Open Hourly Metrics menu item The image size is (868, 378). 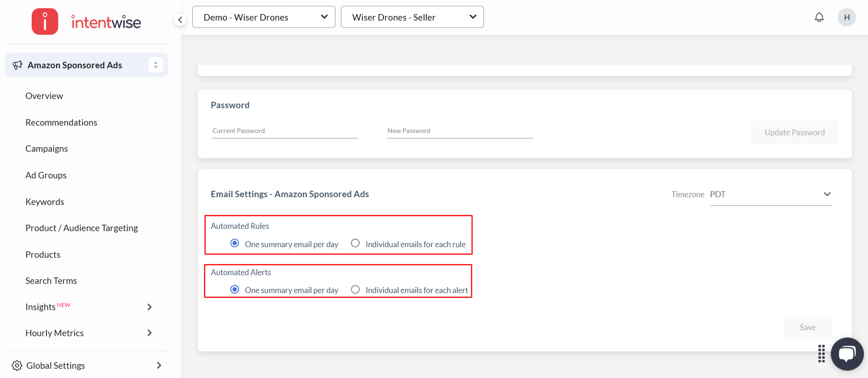click(x=55, y=333)
